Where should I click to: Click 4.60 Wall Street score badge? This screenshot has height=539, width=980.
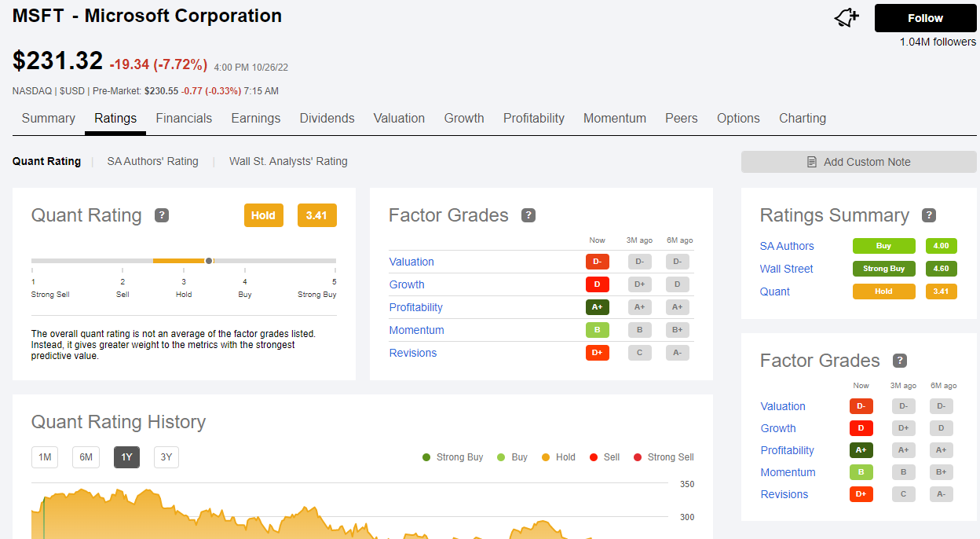point(942,269)
